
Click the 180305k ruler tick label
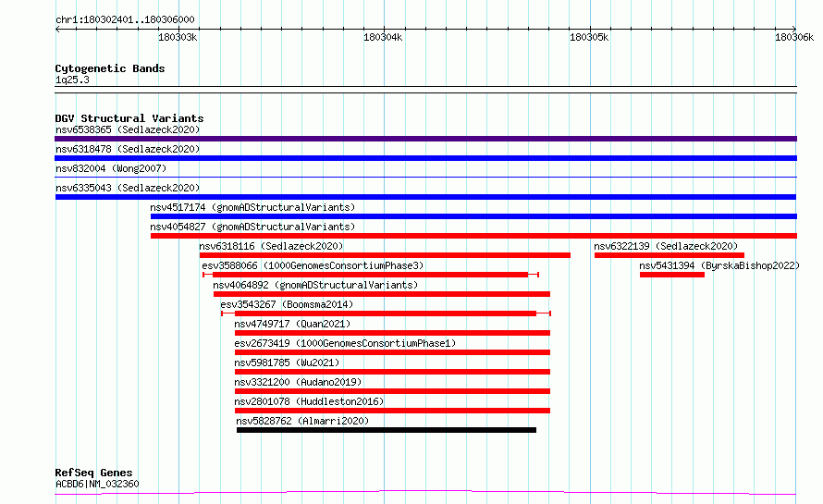589,37
